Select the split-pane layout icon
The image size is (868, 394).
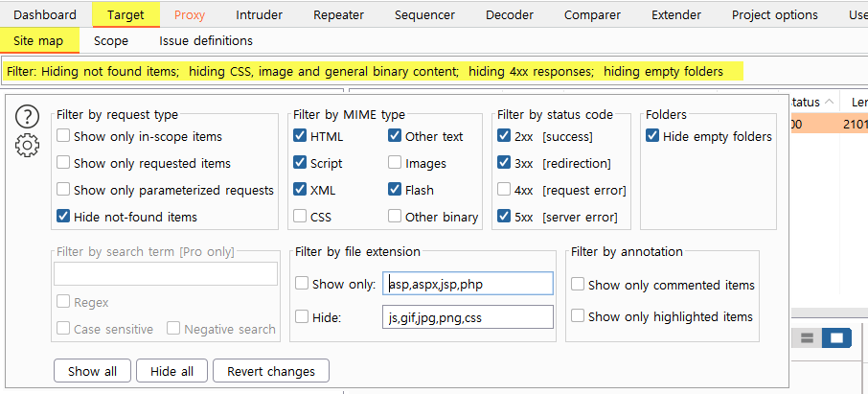(807, 337)
